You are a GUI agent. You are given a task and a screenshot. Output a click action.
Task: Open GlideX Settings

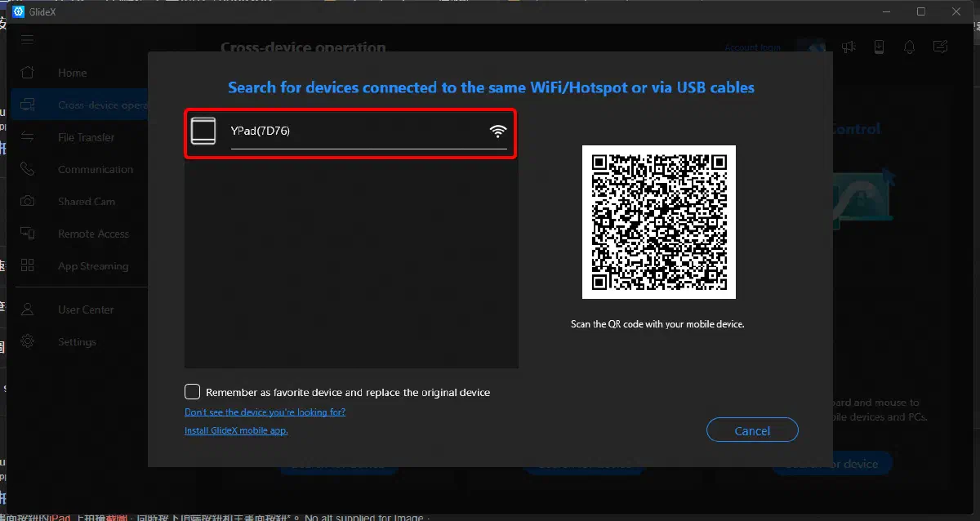77,341
